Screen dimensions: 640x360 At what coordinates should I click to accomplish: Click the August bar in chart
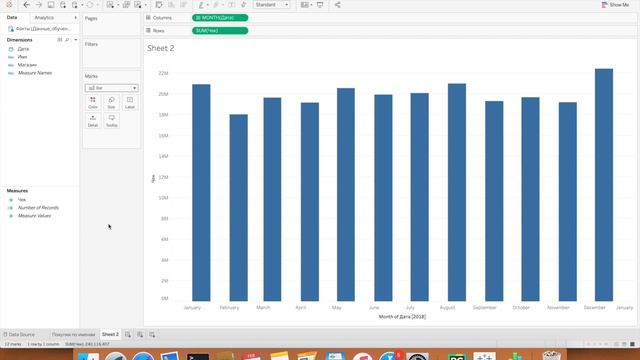point(457,192)
